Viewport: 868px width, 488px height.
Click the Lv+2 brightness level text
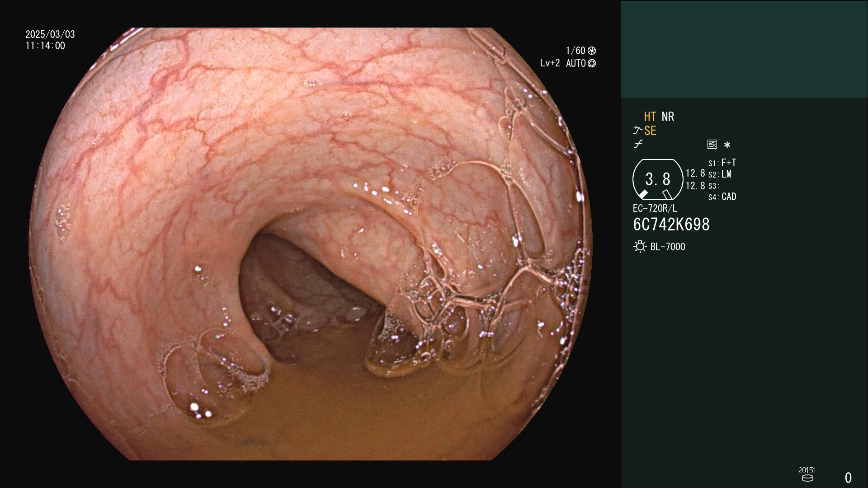[550, 63]
